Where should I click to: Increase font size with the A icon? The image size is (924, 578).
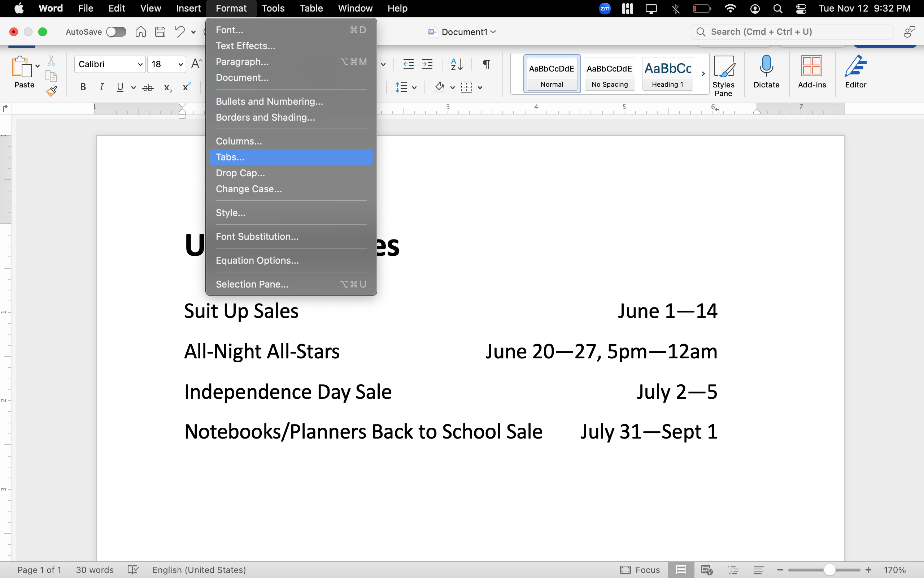coord(196,64)
